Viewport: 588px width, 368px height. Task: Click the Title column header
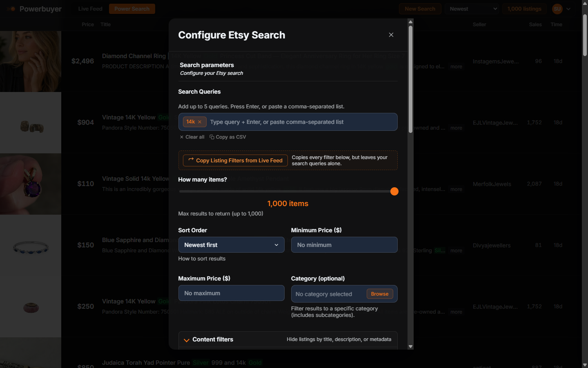point(105,25)
